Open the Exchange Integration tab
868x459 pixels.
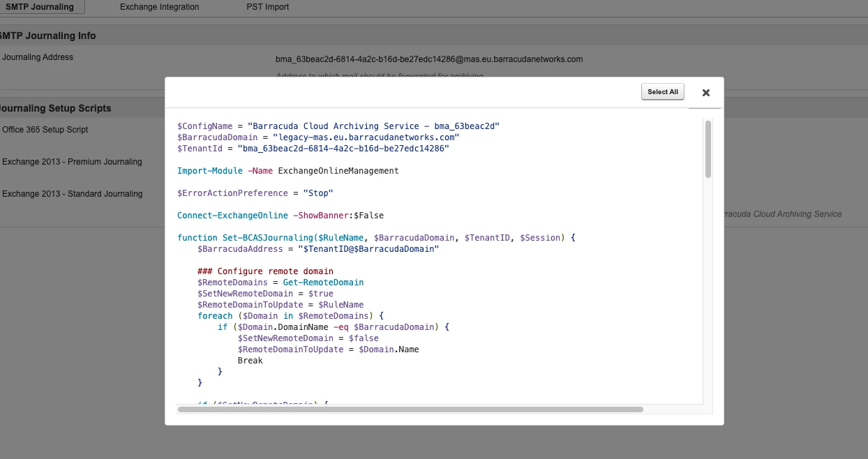[x=159, y=7]
